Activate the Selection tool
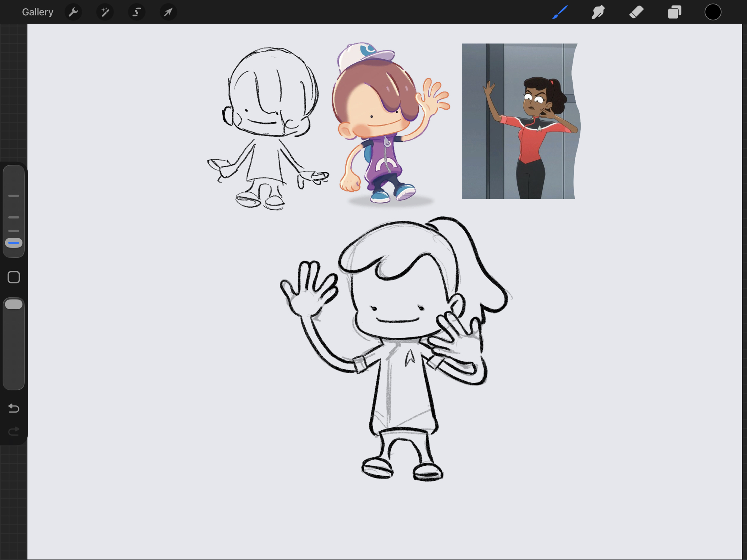The height and width of the screenshot is (560, 747). point(137,12)
